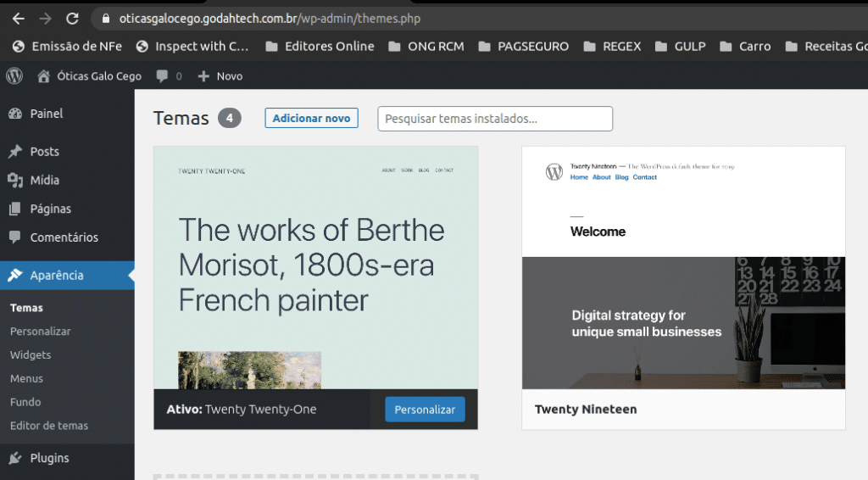Open the Personalizar submenu item
868x480 pixels.
click(41, 331)
